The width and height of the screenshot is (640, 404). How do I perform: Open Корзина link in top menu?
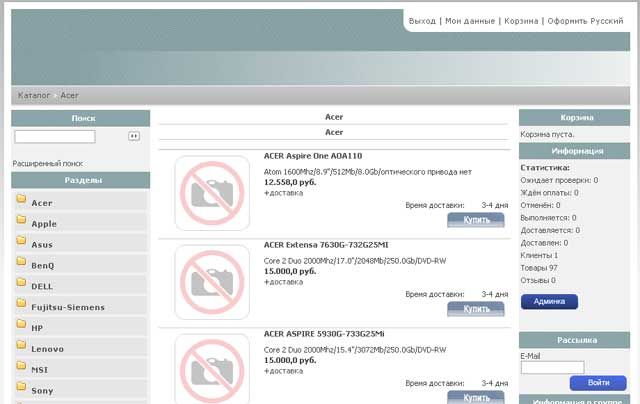[x=521, y=21]
